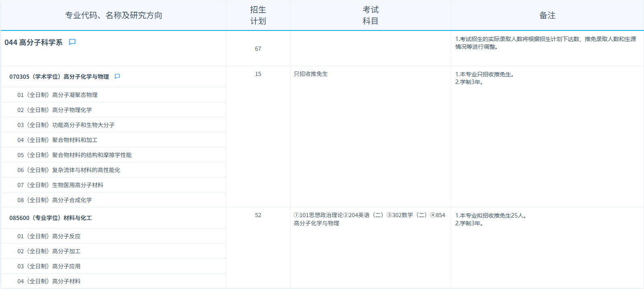
Task: Click comment icon beside 044 高分子科学系
Action: [72, 42]
